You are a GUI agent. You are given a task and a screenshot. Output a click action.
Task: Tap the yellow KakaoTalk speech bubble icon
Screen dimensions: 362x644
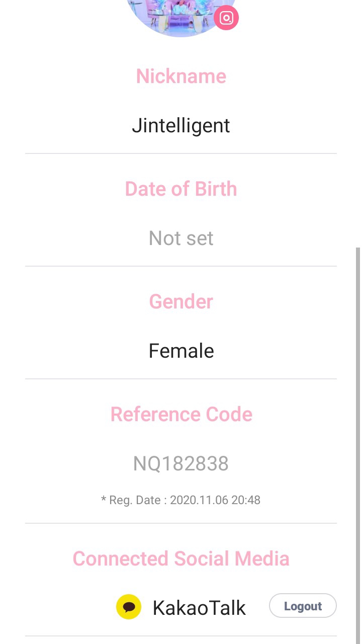[x=129, y=606]
